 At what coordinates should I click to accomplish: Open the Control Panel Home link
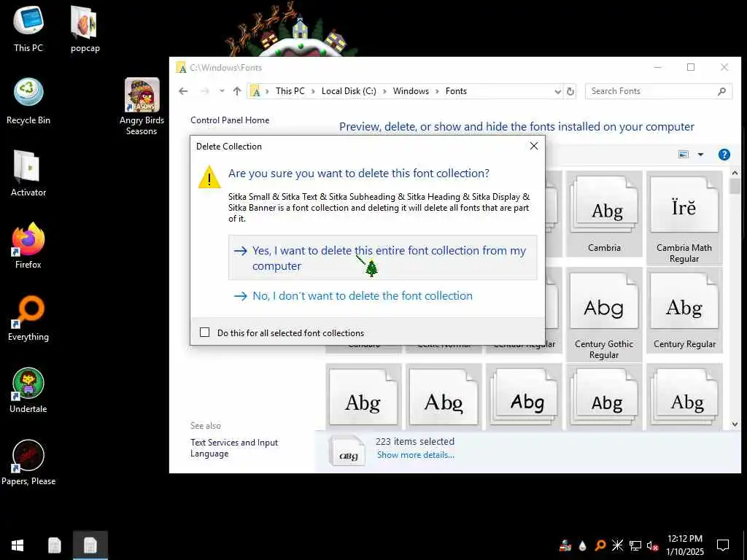[230, 120]
